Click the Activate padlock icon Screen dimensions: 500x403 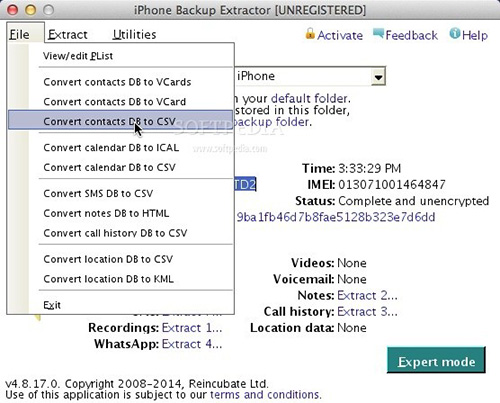(x=310, y=33)
